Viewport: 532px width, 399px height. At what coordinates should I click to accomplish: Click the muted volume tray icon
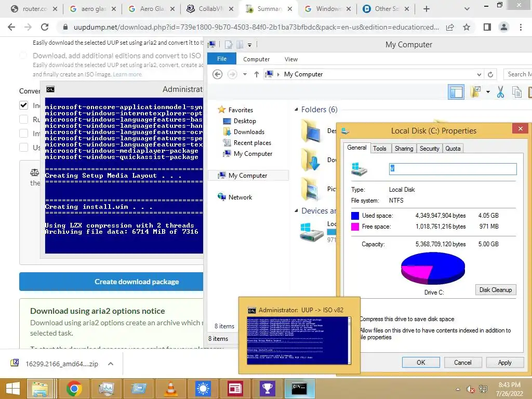coord(470,389)
